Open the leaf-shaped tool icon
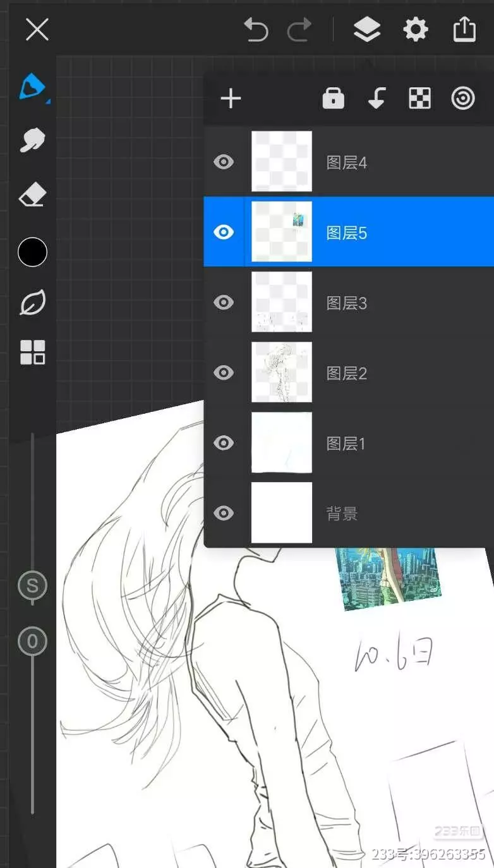Viewport: 494px width, 868px height. tap(32, 303)
